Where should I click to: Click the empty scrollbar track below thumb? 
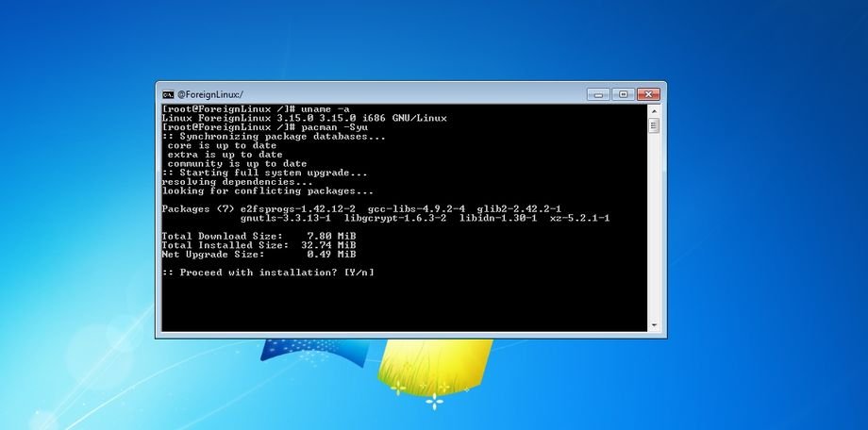pyautogui.click(x=653, y=236)
